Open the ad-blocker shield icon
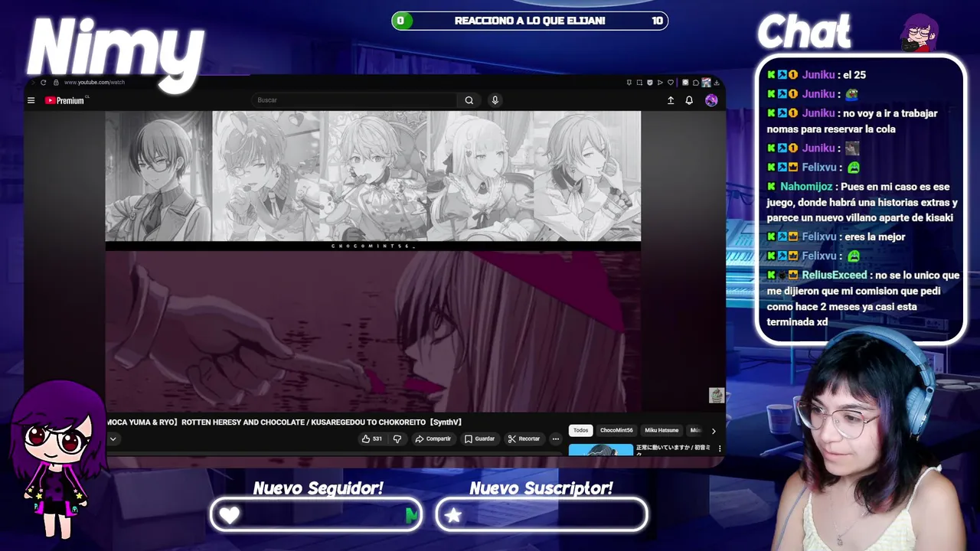The height and width of the screenshot is (551, 980). coord(650,83)
